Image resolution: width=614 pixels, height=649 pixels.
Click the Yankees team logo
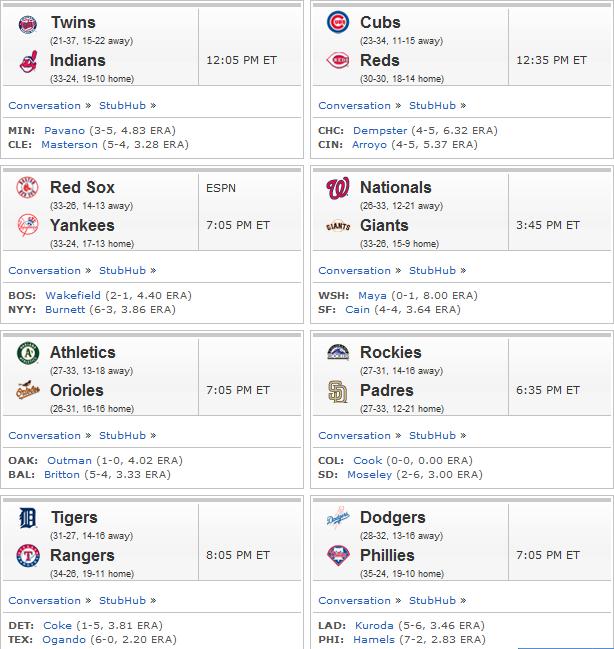(28, 226)
